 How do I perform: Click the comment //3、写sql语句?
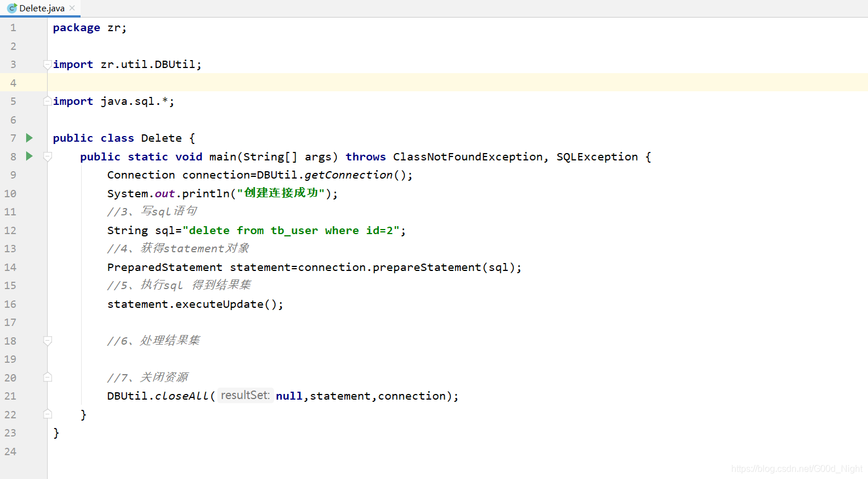[152, 211]
